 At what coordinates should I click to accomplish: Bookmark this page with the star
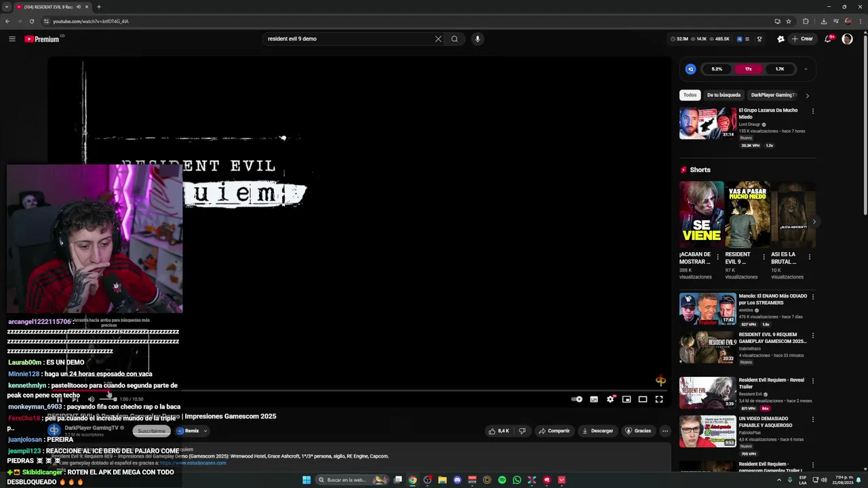(789, 21)
